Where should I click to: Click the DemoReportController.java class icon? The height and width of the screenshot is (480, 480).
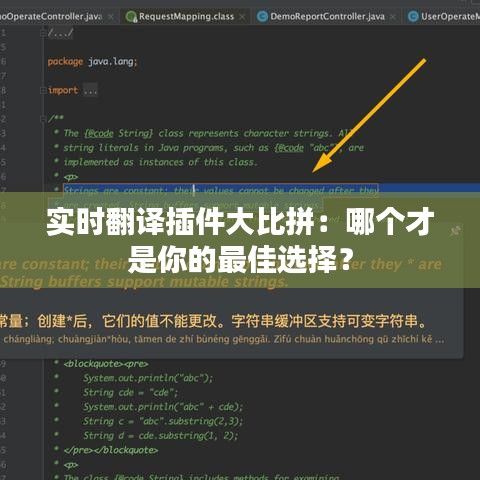coord(263,17)
